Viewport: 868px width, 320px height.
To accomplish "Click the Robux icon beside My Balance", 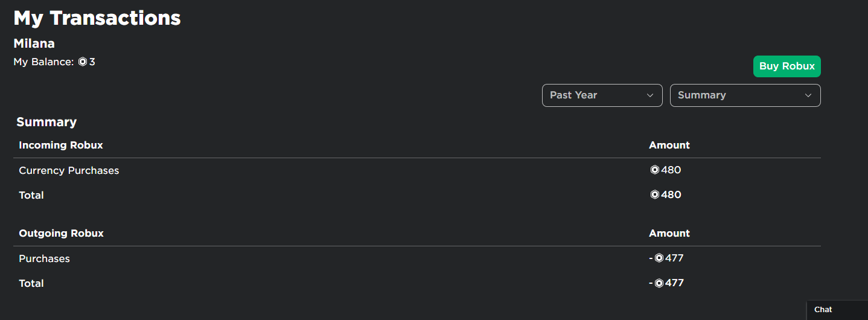I will tap(83, 62).
